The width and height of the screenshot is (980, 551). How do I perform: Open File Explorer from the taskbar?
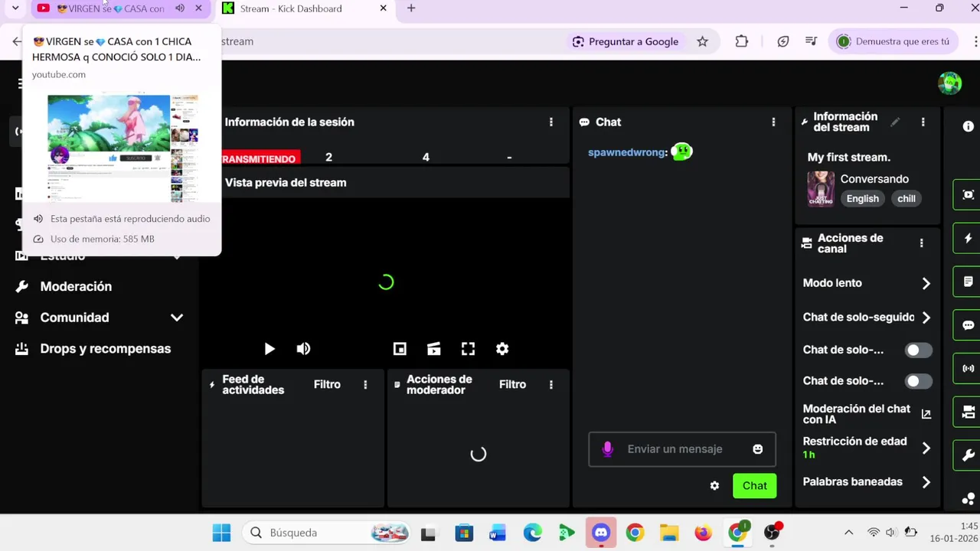coord(669,533)
